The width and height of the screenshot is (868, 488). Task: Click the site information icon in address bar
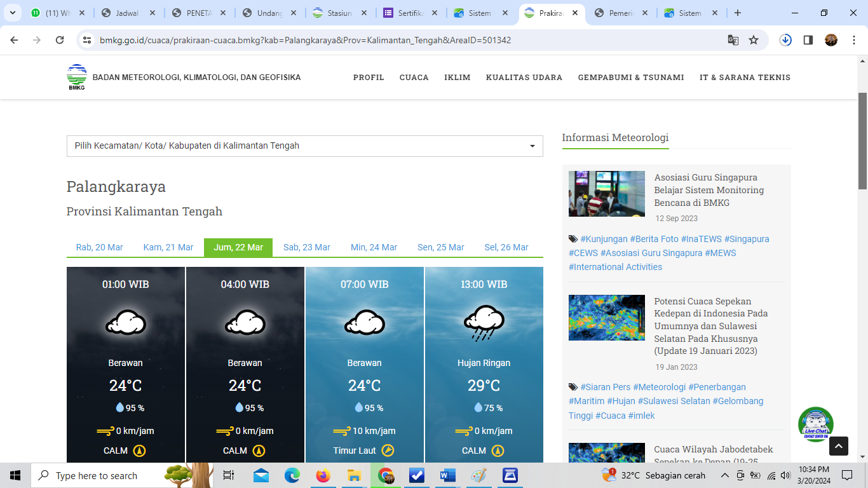(88, 40)
